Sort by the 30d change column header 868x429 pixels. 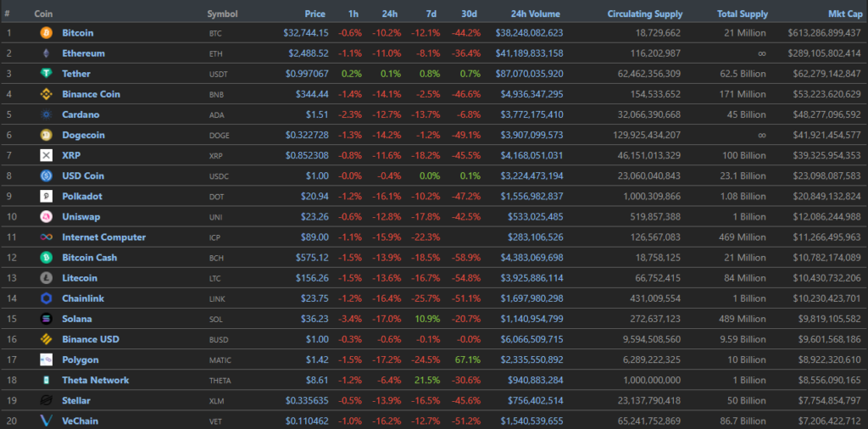[468, 14]
